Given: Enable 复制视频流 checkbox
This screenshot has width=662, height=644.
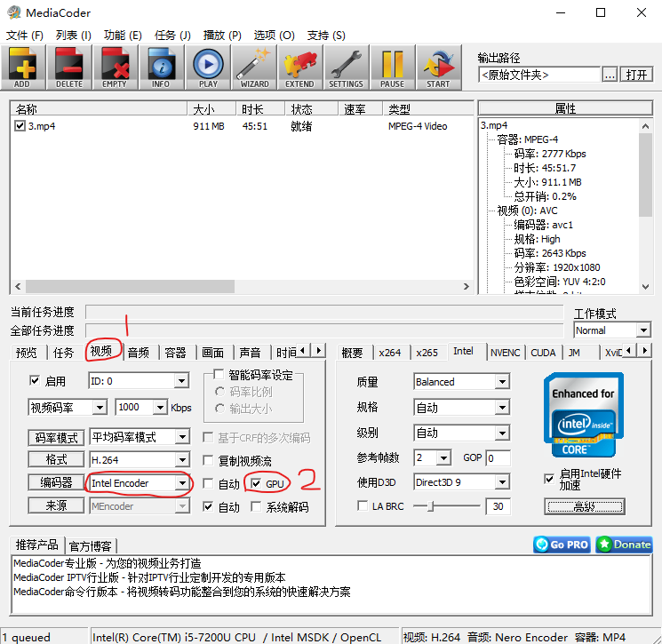Looking at the screenshot, I should [x=208, y=460].
